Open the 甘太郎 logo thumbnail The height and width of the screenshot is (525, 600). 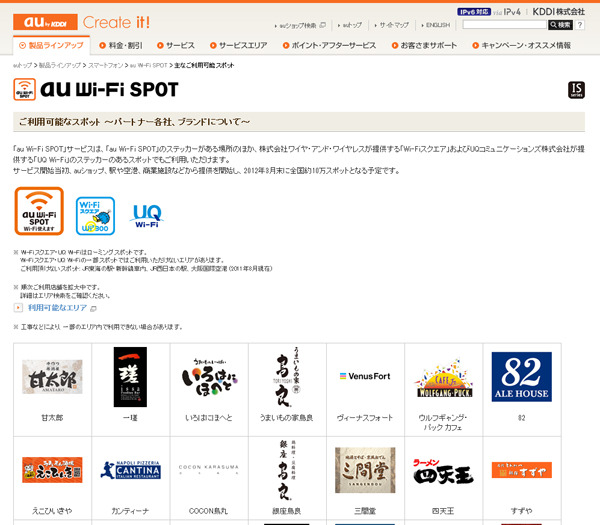(52, 377)
